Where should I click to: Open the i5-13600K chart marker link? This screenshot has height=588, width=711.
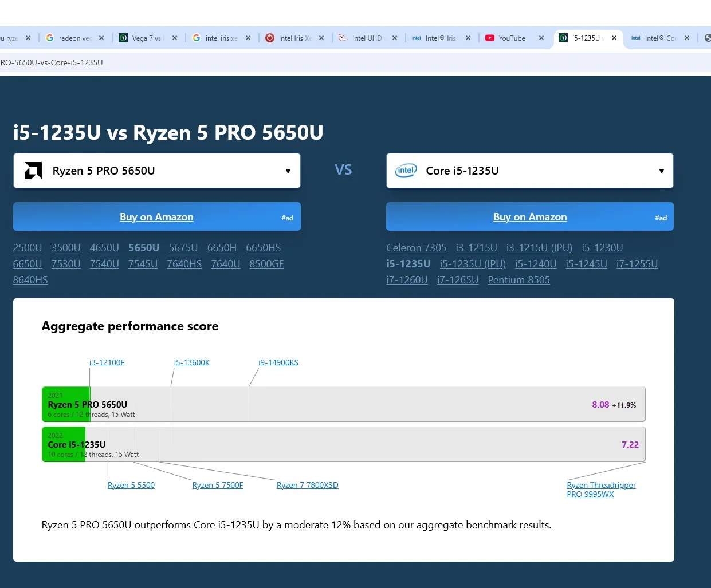click(192, 362)
